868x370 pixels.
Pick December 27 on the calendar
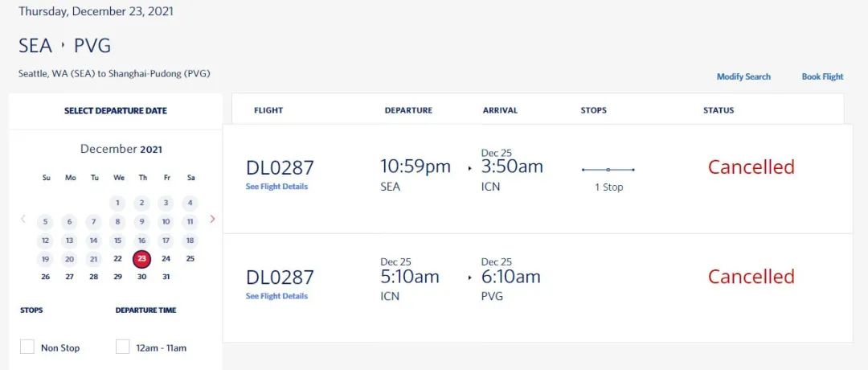click(69, 277)
